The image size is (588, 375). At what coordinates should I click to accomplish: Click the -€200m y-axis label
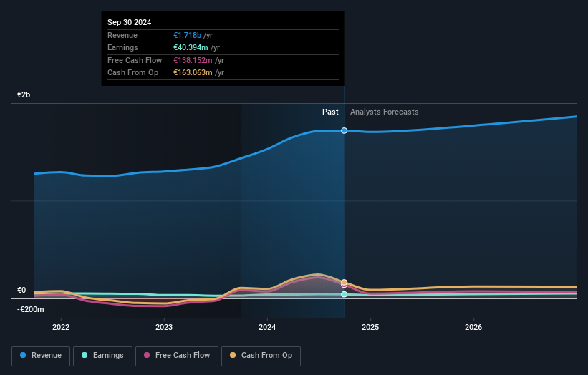pos(30,309)
